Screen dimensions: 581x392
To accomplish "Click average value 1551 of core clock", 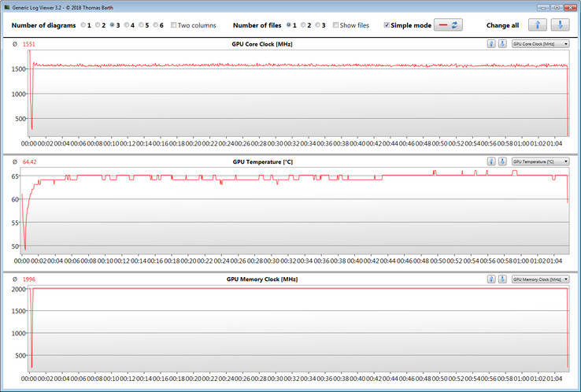I will click(x=29, y=44).
